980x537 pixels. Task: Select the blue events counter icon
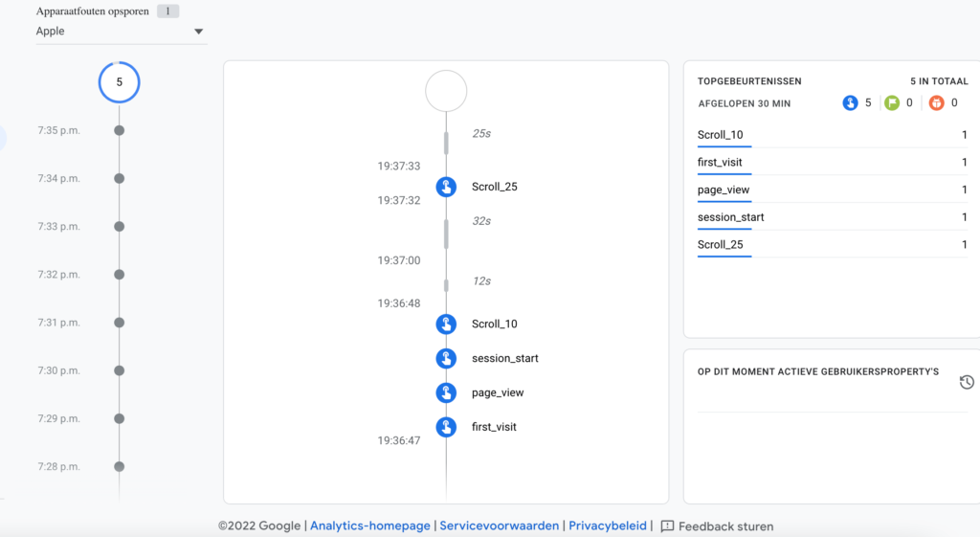point(850,103)
